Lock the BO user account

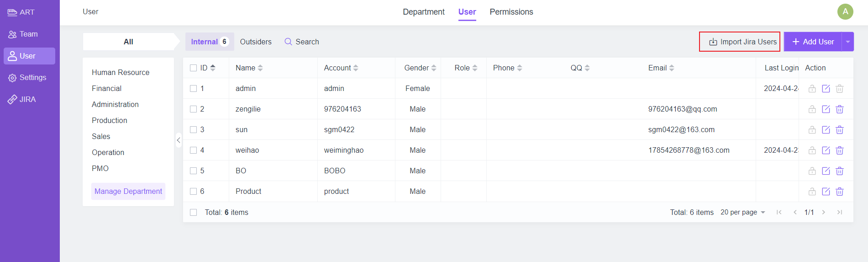pos(812,171)
